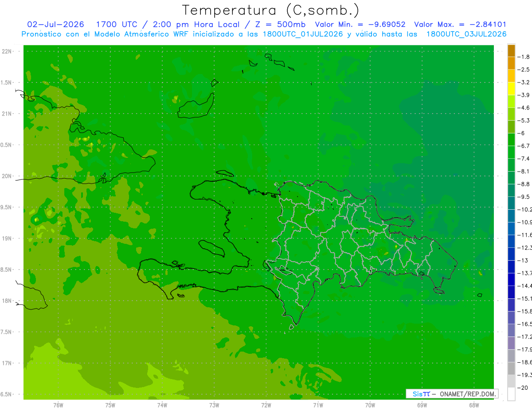Click the '-13' colorbar label
This screenshot has width=532, height=411.
coord(523,260)
